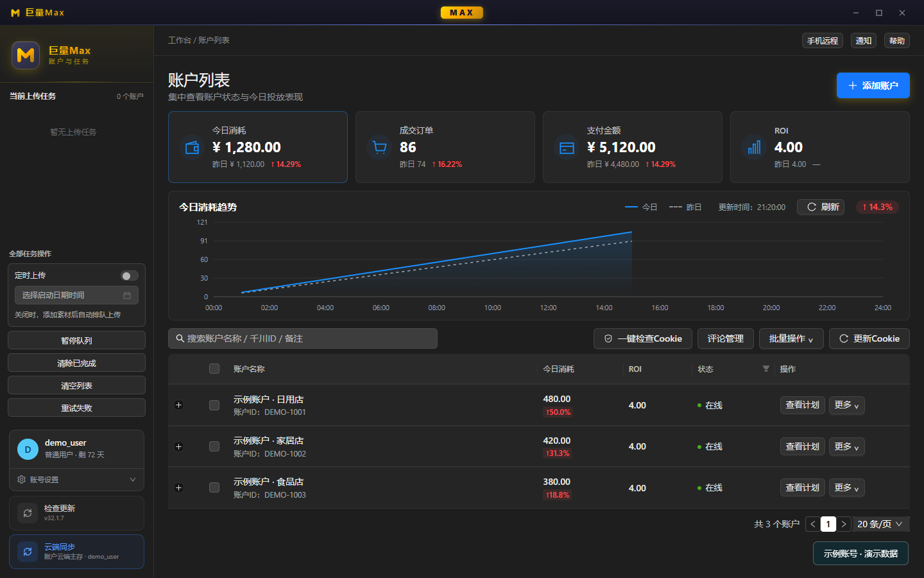Open the 批量操作 dropdown
The height and width of the screenshot is (578, 924).
[x=791, y=338]
